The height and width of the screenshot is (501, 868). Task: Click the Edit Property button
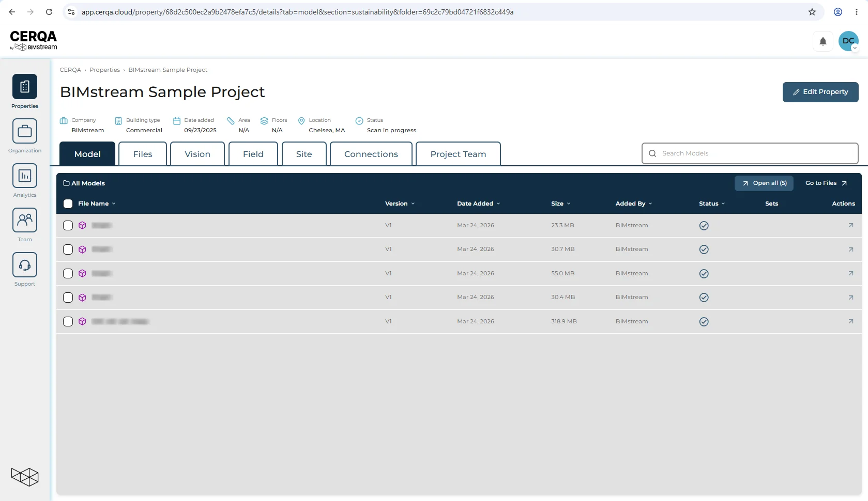(x=820, y=92)
